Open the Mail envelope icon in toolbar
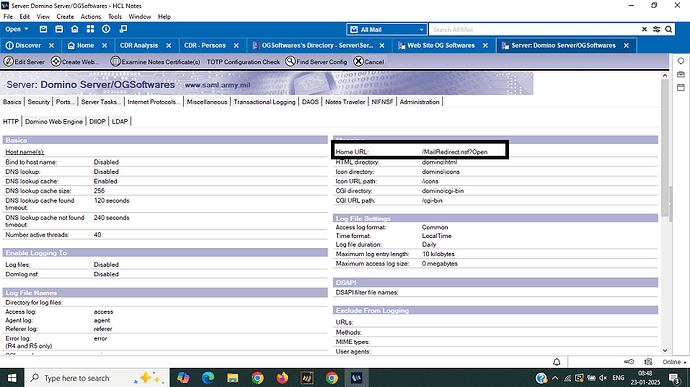Viewport: 690px width, 387px height. pos(43,29)
